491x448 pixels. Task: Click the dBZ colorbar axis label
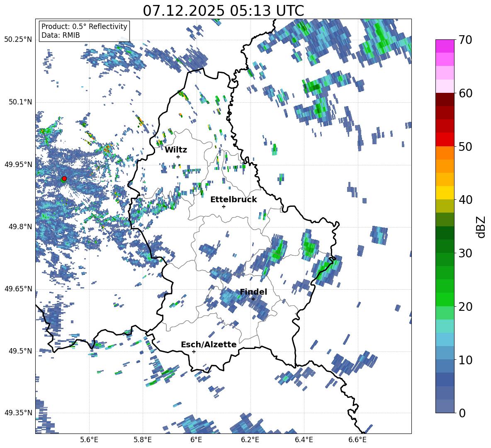click(x=481, y=227)
